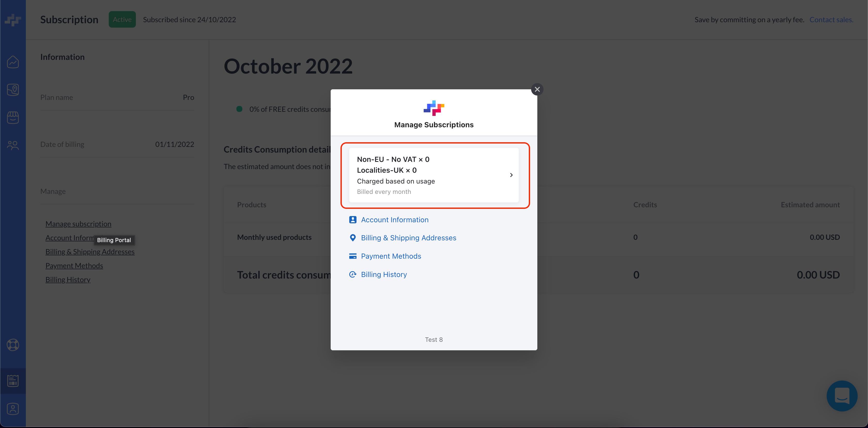Open the user profile icon in the sidebar
This screenshot has height=428, width=868.
pos(13,409)
